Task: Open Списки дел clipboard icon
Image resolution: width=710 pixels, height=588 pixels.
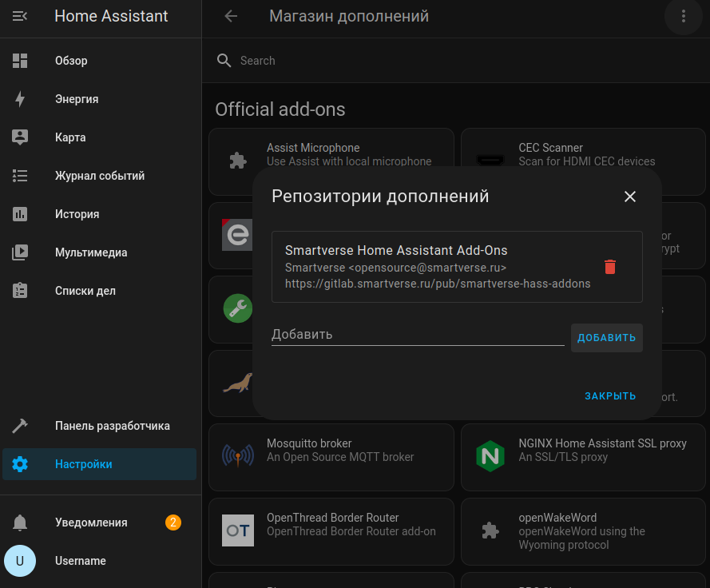Action: tap(20, 291)
